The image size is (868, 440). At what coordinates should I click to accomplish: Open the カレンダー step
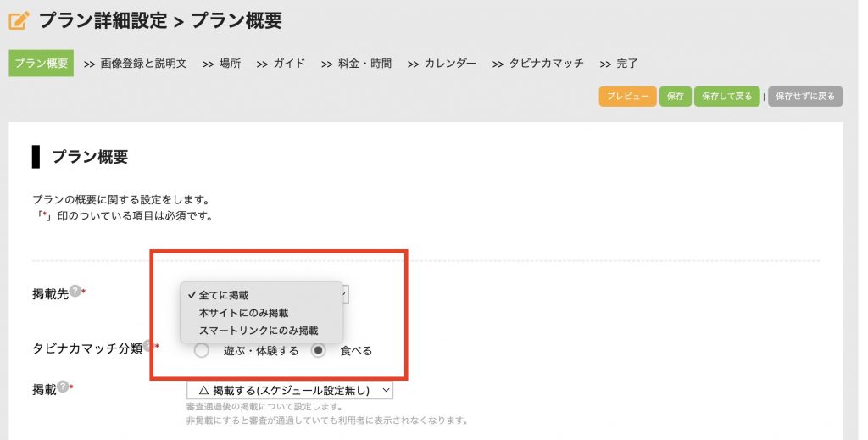pyautogui.click(x=450, y=64)
